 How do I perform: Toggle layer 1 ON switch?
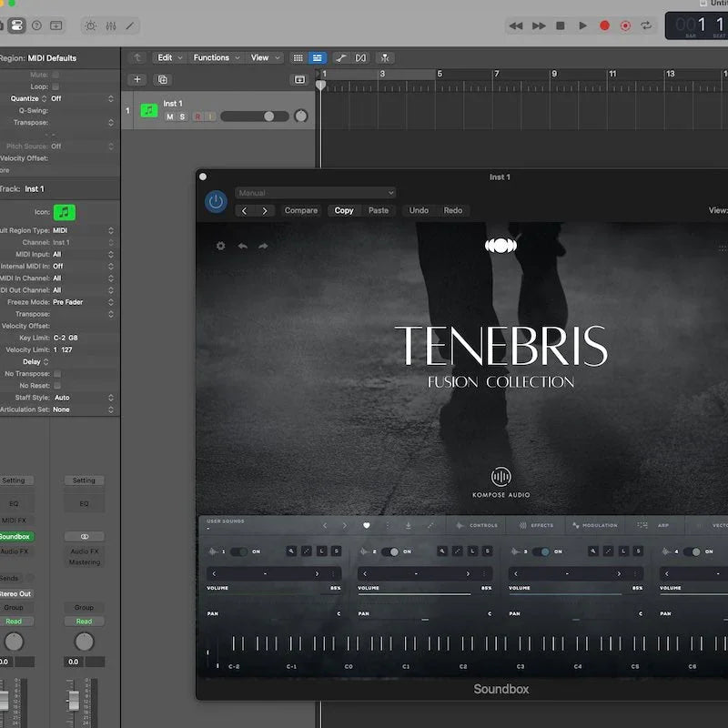tap(238, 551)
